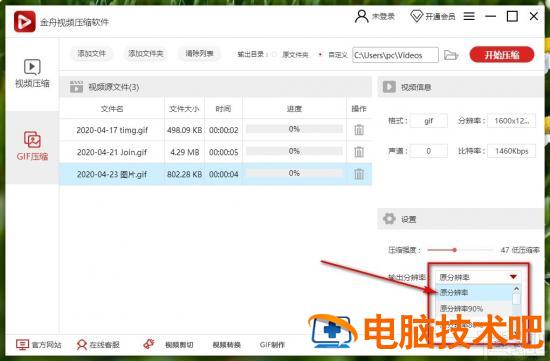This screenshot has width=550, height=361.
Task: Click 清除列表 clear list button
Action: (199, 54)
